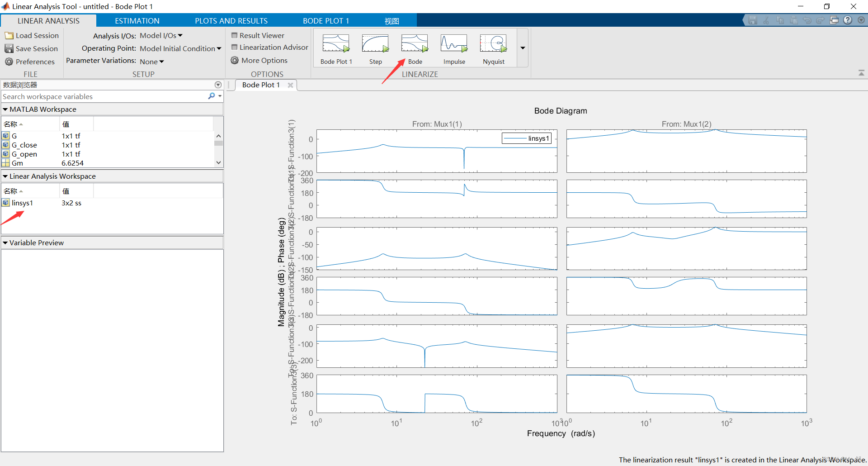Switch to PLOTS AND RESULTS tab

click(x=231, y=21)
